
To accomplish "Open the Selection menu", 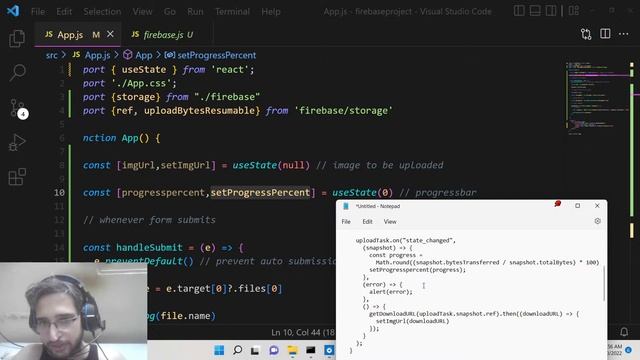I will 102,11.
